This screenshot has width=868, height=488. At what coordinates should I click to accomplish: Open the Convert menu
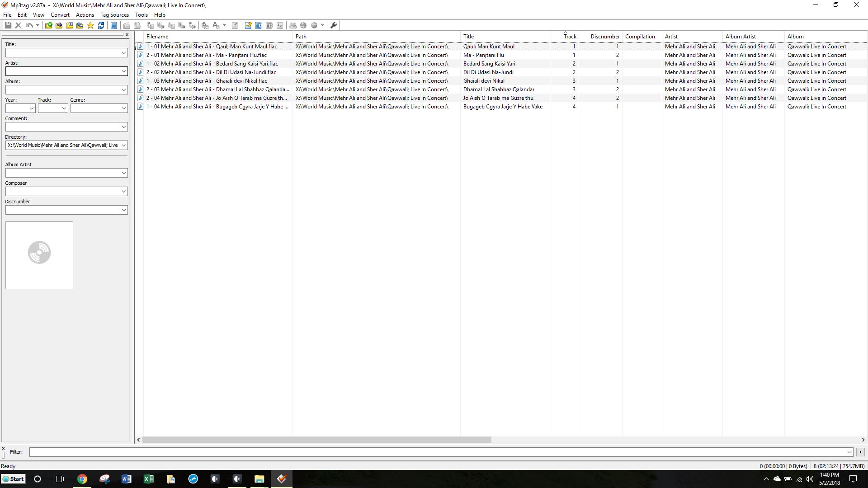tap(60, 15)
